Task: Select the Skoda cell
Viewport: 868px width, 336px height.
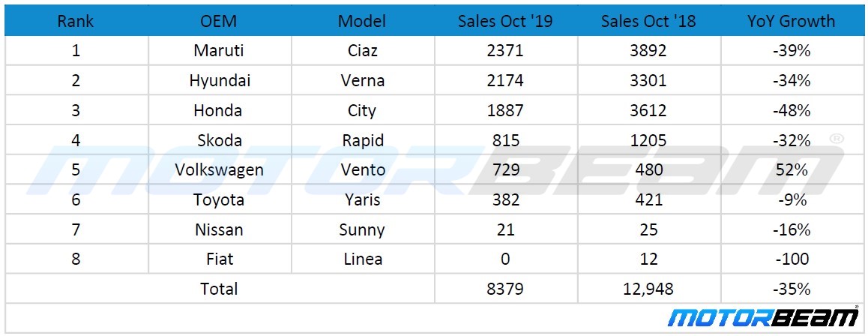Action: (220, 141)
